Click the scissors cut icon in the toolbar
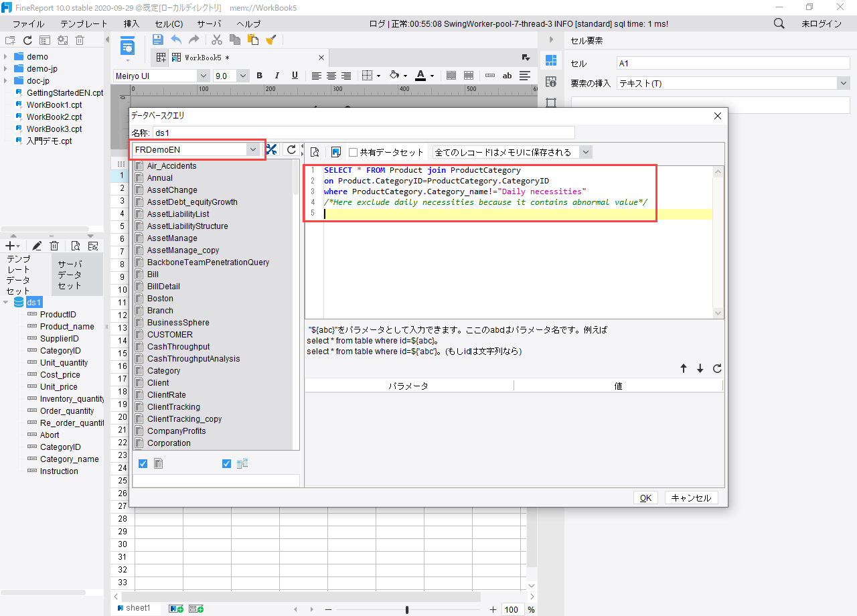The width and height of the screenshot is (857, 616). 217,40
